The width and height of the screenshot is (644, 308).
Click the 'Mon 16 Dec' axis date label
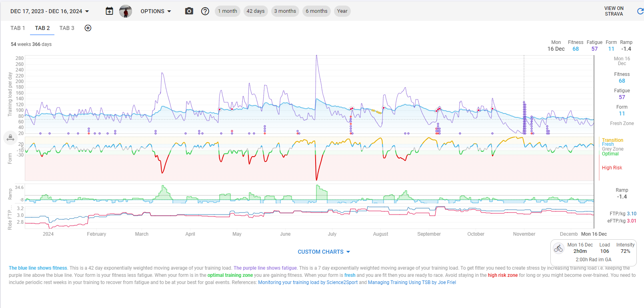click(x=594, y=234)
